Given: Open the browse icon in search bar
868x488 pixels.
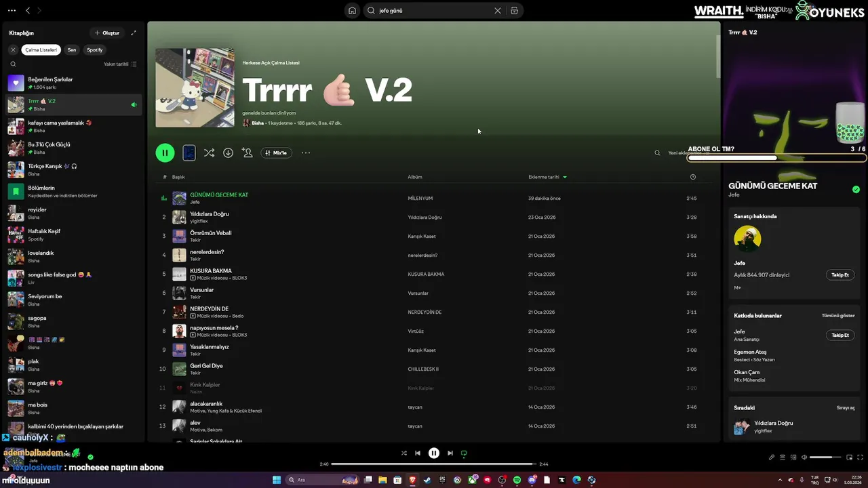Looking at the screenshot, I should (514, 11).
